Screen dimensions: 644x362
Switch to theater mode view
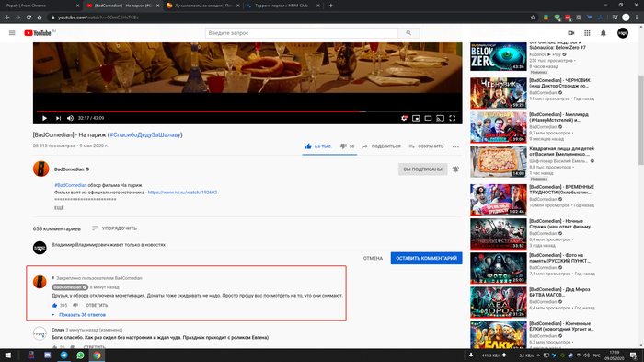[428, 118]
